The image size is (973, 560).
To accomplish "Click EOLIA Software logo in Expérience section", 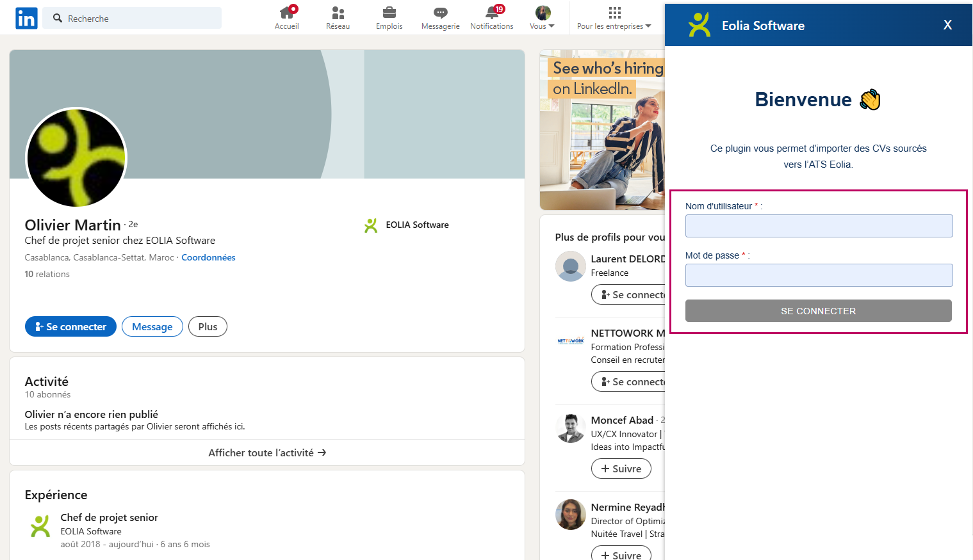I will pos(40,526).
